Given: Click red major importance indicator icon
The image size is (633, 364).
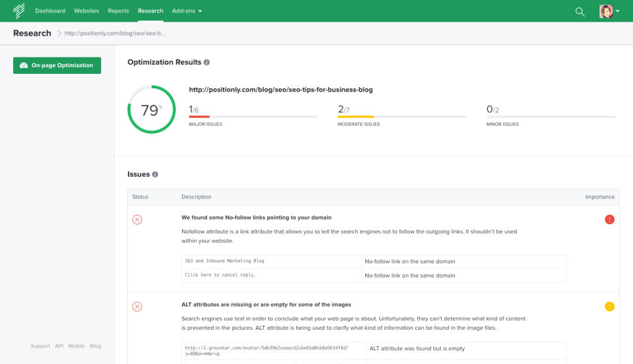Looking at the screenshot, I should tap(609, 220).
